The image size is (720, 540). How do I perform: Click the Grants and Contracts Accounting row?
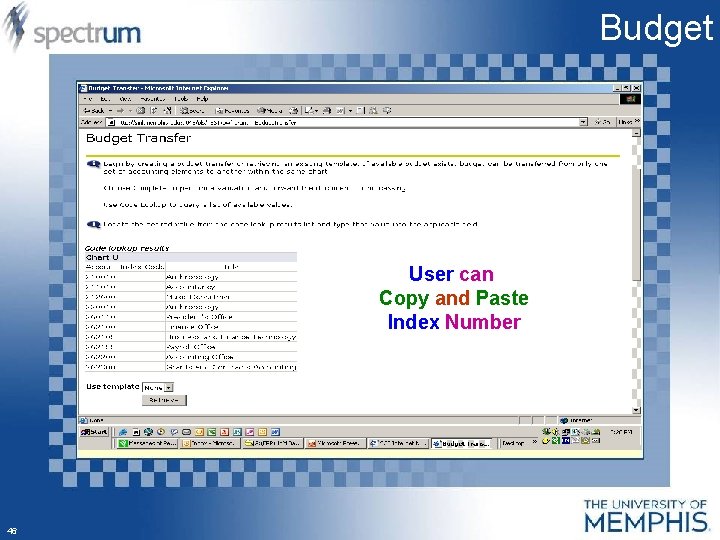pos(191,367)
